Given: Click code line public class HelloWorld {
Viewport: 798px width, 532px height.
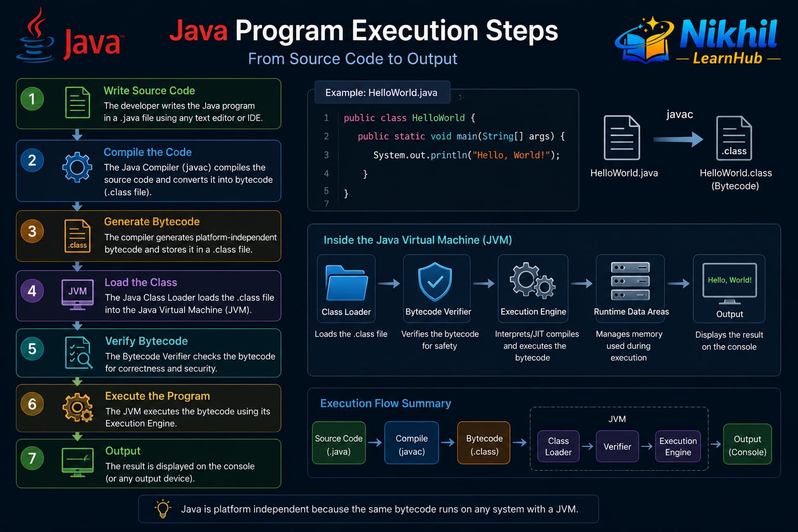Looking at the screenshot, I should (409, 118).
